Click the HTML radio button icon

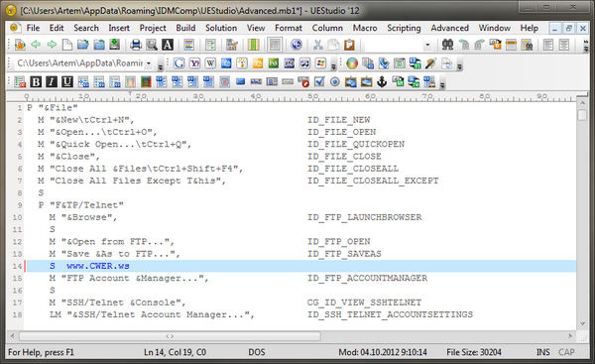pos(335,81)
